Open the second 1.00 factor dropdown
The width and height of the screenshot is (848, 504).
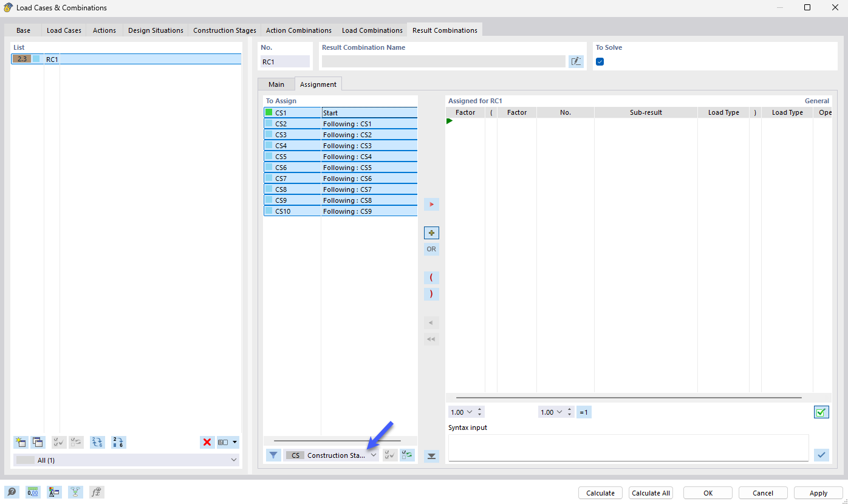[559, 412]
